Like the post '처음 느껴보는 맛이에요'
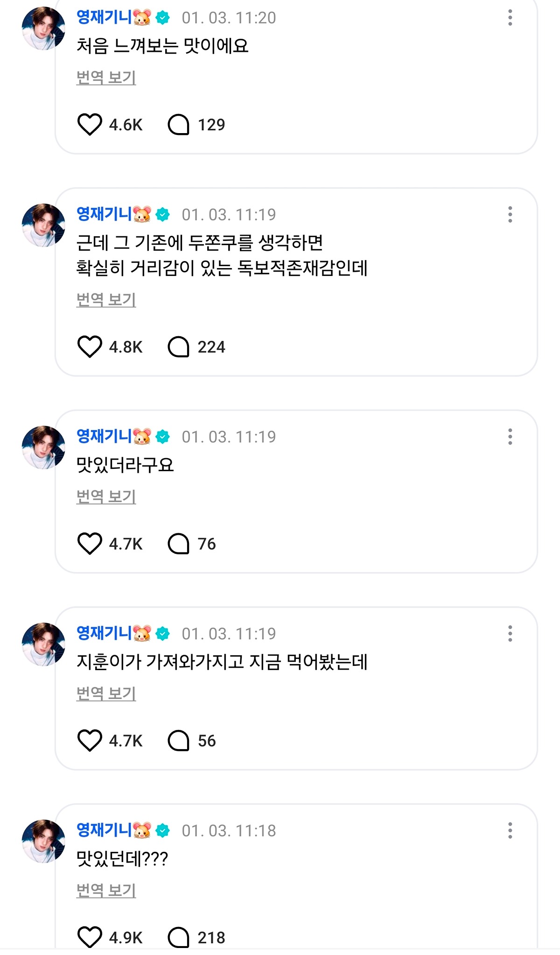Image resolution: width=560 pixels, height=955 pixels. [x=89, y=125]
